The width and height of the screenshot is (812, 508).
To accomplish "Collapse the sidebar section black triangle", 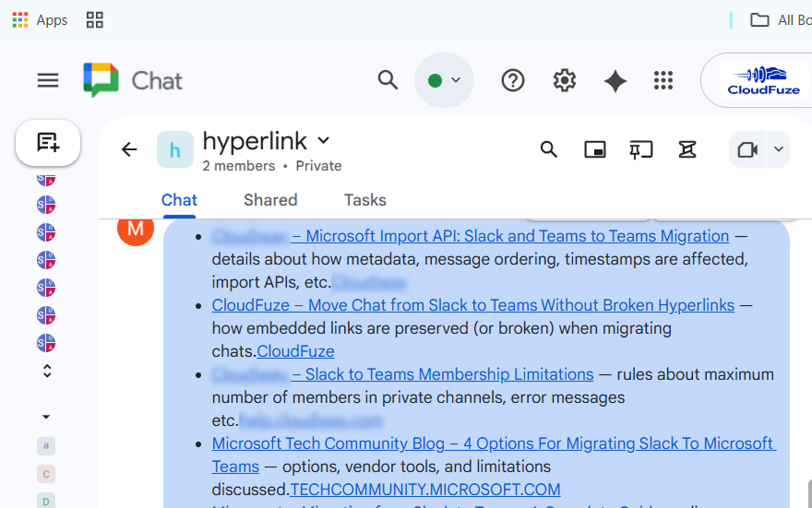I will coord(46,417).
